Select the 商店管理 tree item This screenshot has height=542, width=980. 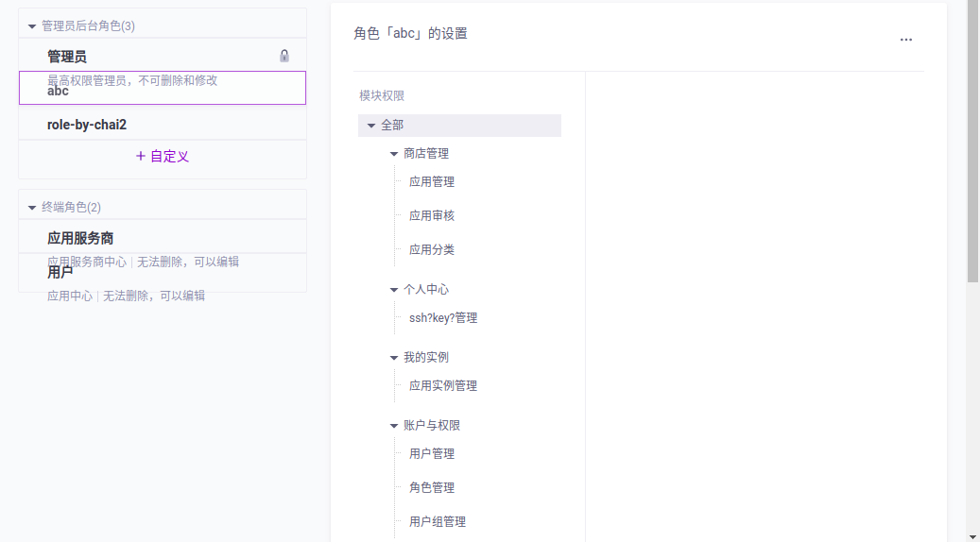tap(426, 154)
